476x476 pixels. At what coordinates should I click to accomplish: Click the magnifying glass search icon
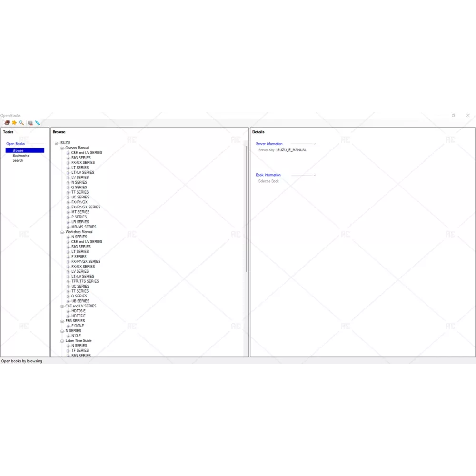(21, 123)
